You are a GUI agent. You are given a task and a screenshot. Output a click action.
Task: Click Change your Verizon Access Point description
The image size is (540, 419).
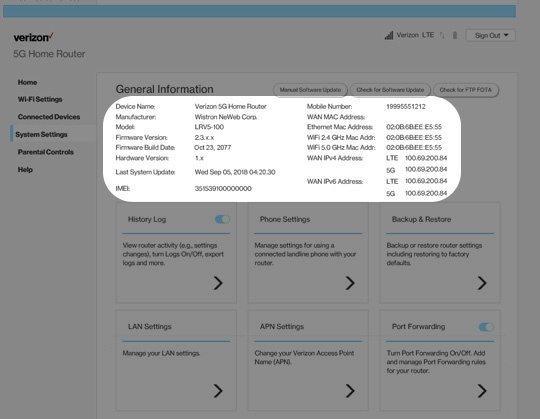(304, 358)
